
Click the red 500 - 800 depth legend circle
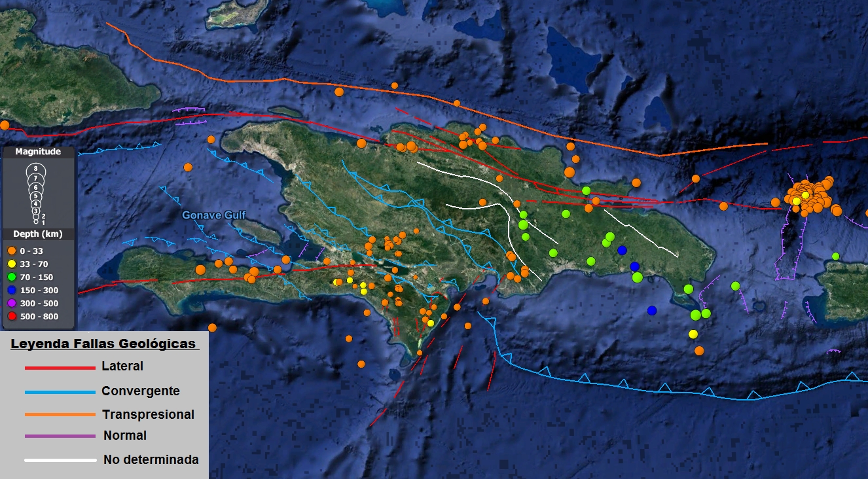11,317
